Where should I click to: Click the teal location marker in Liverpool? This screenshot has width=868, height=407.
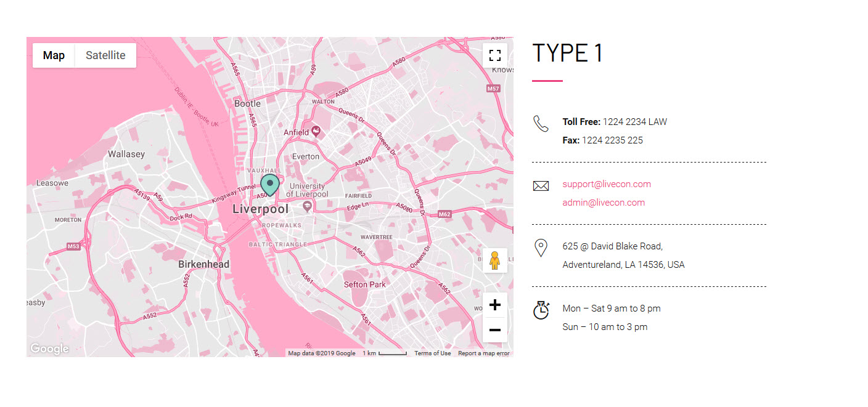tap(269, 184)
